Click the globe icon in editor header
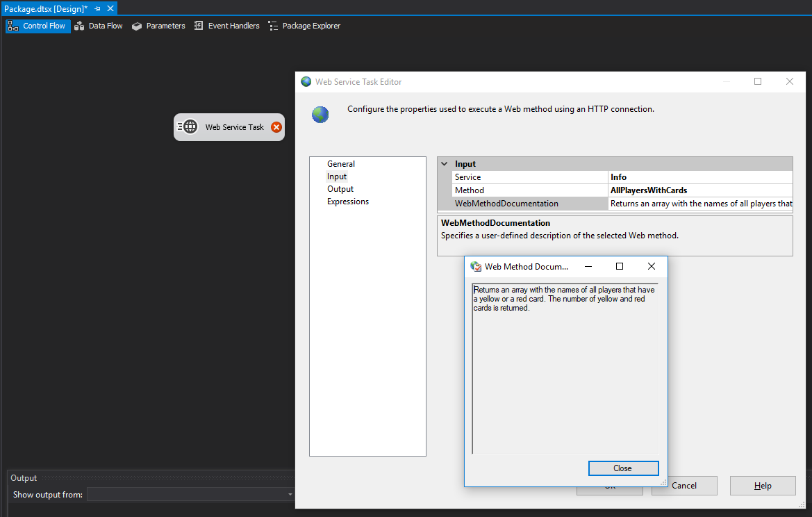This screenshot has width=812, height=517. coord(320,115)
